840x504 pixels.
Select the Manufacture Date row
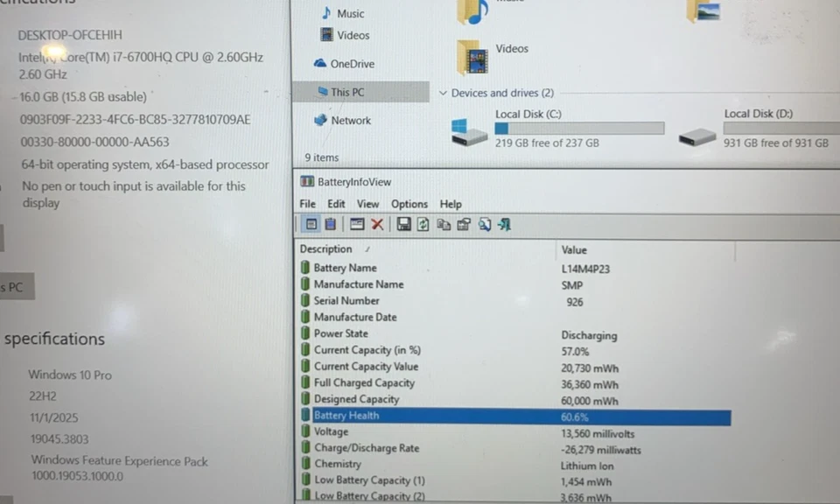[514, 317]
